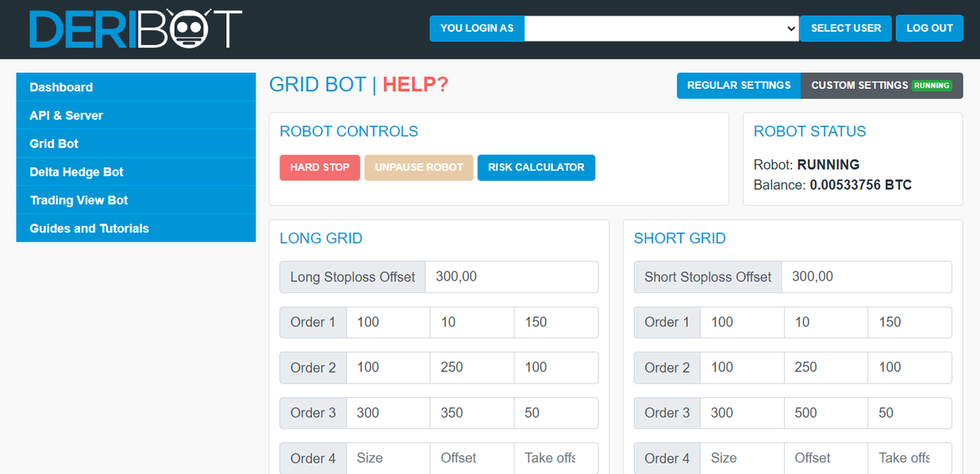Click the Long Stoploss Offset field
The height and width of the screenshot is (474, 980).
click(x=512, y=277)
